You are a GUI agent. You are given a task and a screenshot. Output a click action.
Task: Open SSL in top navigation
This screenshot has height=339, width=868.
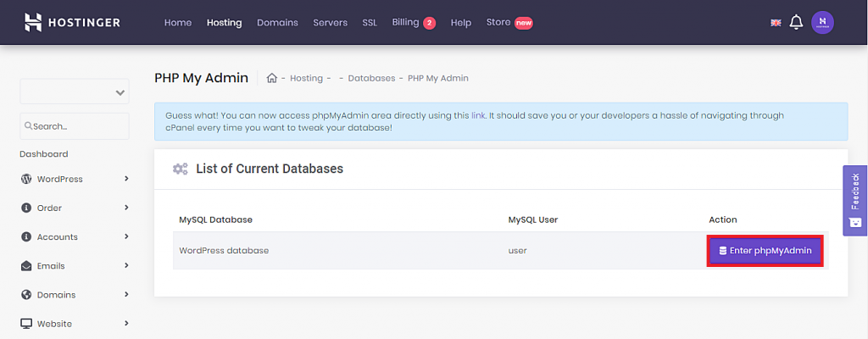pos(370,23)
